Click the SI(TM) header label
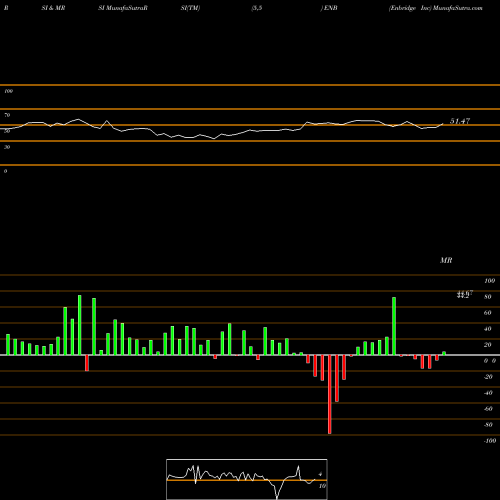500x500 pixels. pyautogui.click(x=190, y=8)
